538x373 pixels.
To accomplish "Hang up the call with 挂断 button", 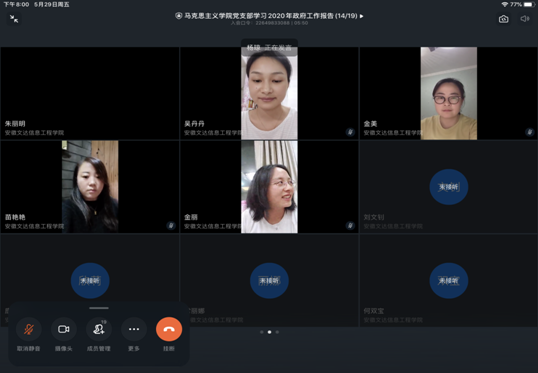I will (x=169, y=329).
